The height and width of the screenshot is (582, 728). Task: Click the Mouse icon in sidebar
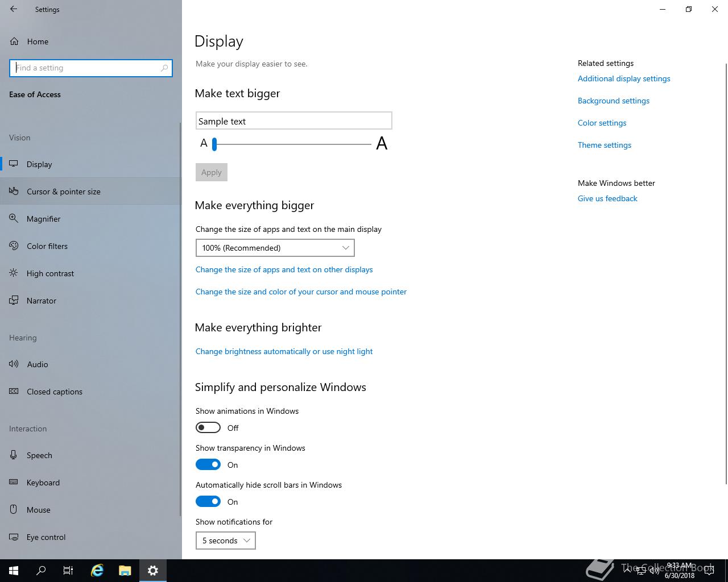coord(14,510)
